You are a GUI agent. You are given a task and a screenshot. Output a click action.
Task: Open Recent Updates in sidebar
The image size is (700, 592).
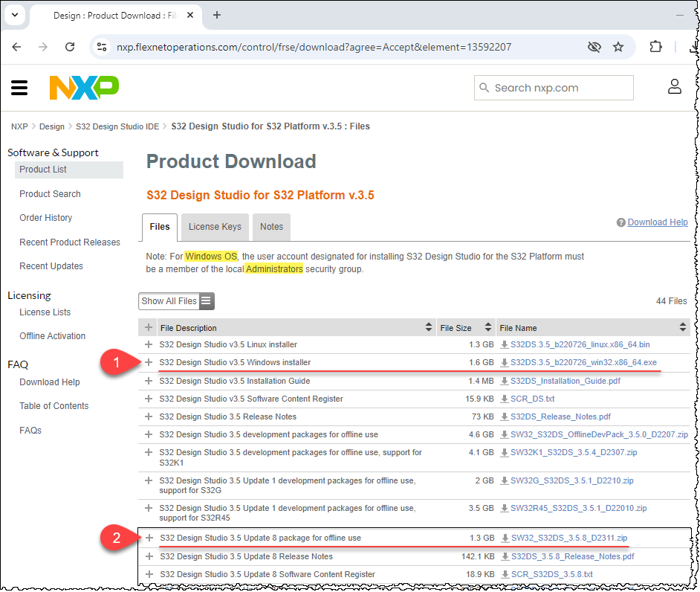51,266
